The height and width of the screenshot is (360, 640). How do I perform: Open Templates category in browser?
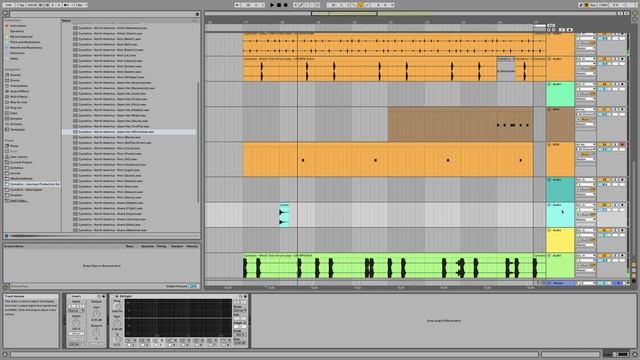(18, 129)
